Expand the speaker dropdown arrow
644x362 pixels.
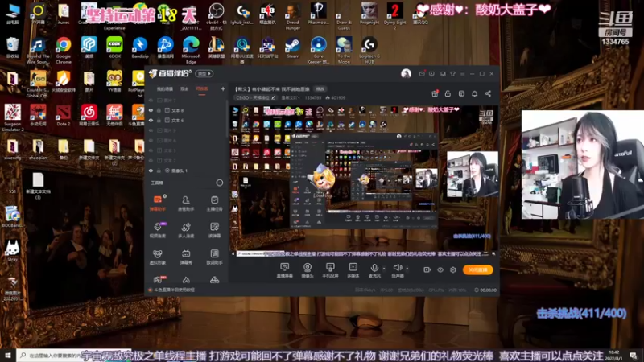coord(407,269)
